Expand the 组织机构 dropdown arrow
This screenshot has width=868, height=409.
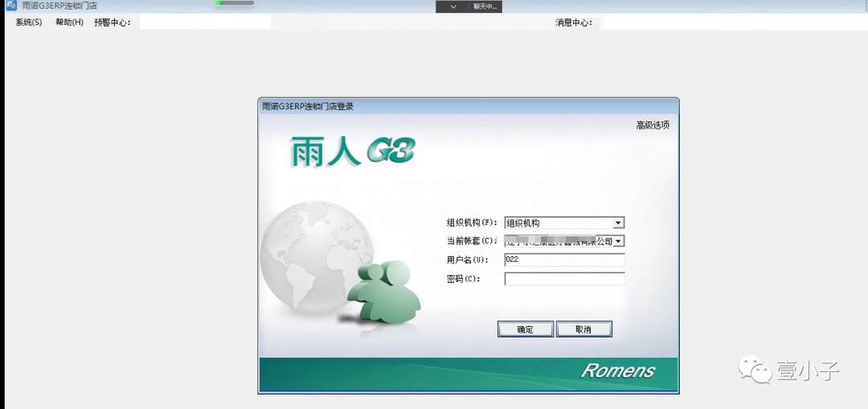pyautogui.click(x=620, y=223)
